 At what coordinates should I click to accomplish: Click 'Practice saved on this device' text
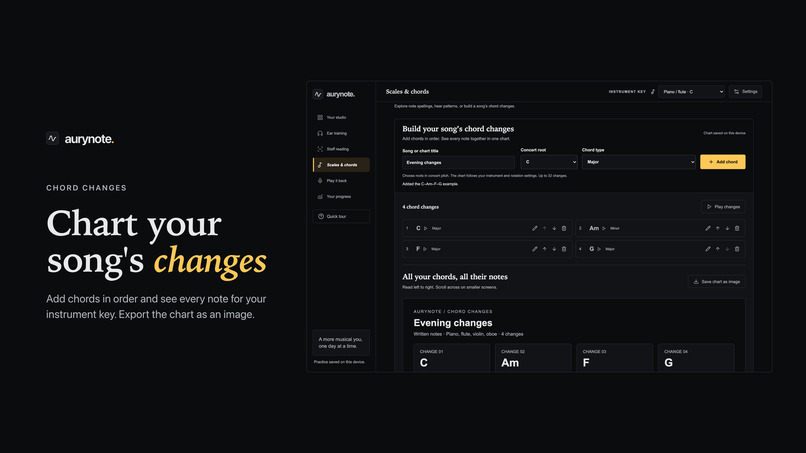click(339, 362)
